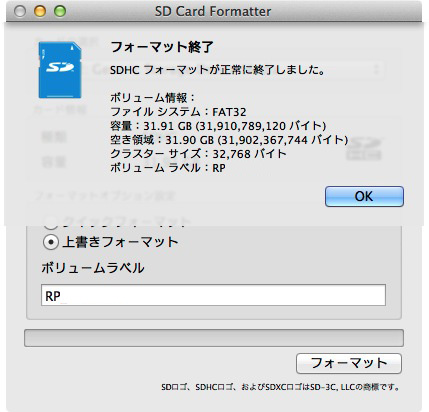Open the dimmed card selection dropdown arrows
The height and width of the screenshot is (412, 429).
(376, 70)
